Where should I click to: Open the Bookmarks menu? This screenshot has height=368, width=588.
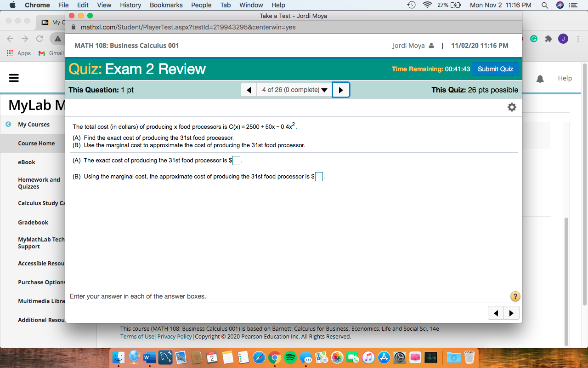(166, 5)
